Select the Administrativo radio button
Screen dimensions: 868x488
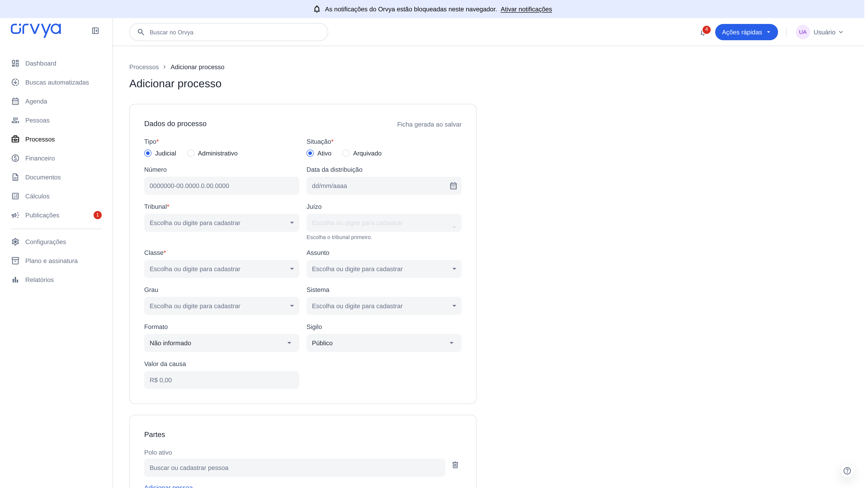tap(191, 154)
